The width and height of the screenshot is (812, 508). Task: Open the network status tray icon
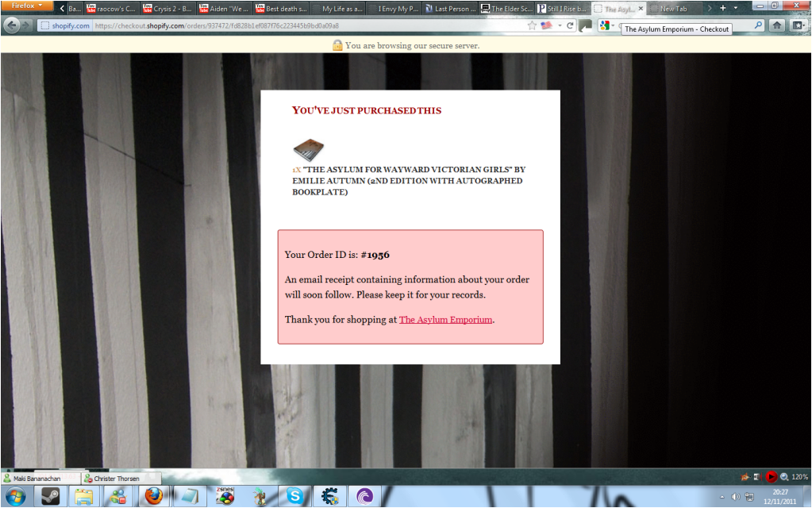[x=749, y=497]
